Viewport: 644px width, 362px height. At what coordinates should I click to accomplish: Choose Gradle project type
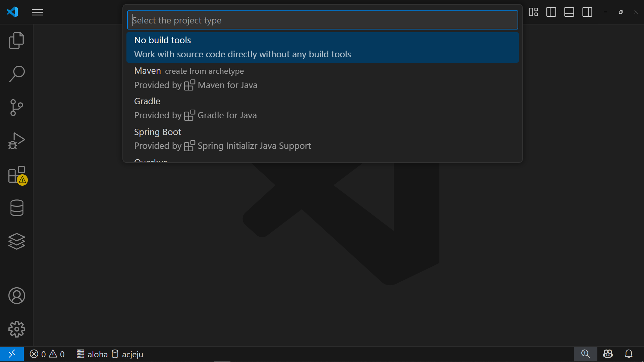tap(323, 108)
